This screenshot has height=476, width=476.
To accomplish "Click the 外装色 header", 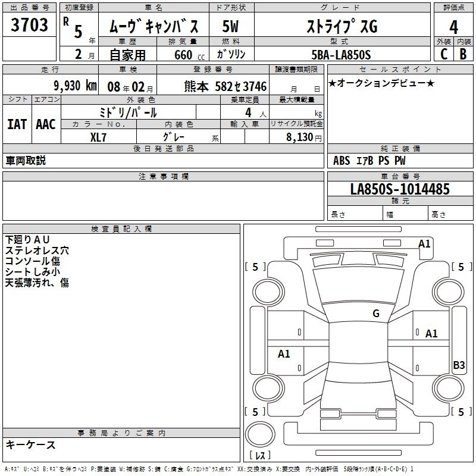I will pos(141,99).
